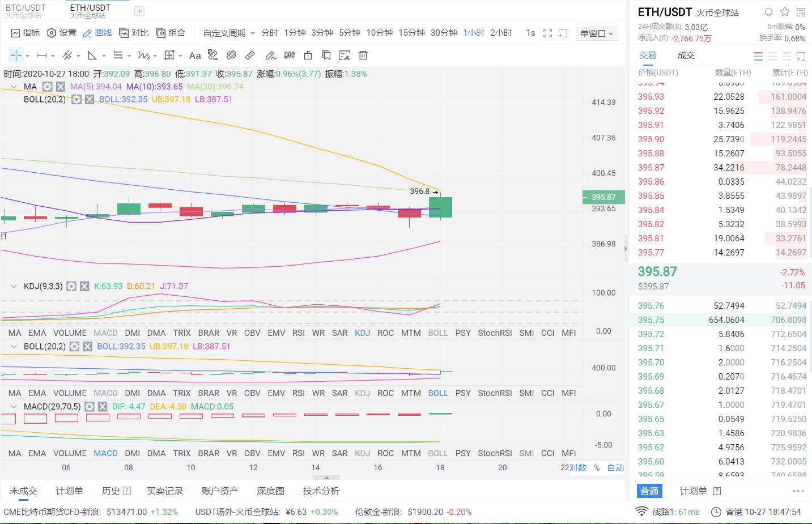Screen dimensions: 812x524
Task: Open the 未成交 open orders tab
Action: 23,491
